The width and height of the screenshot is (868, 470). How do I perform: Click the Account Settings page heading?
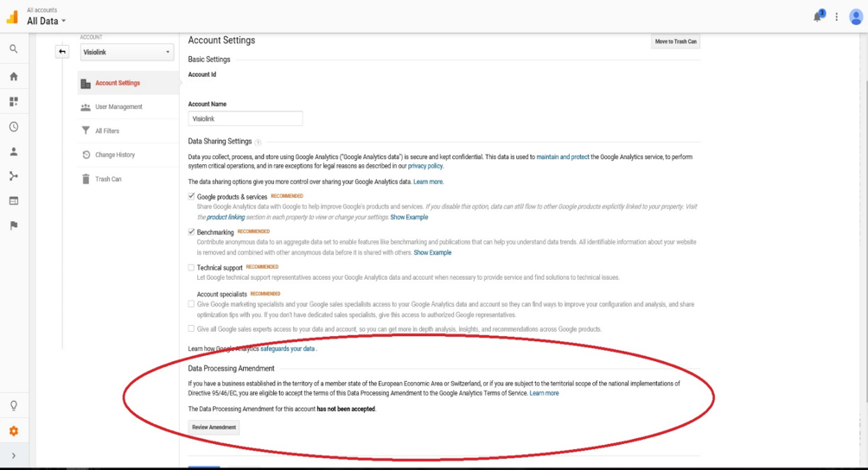click(221, 41)
